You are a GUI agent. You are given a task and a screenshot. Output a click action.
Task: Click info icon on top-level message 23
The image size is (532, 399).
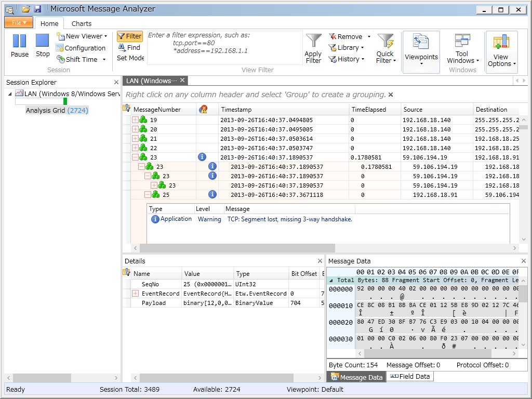pyautogui.click(x=202, y=157)
